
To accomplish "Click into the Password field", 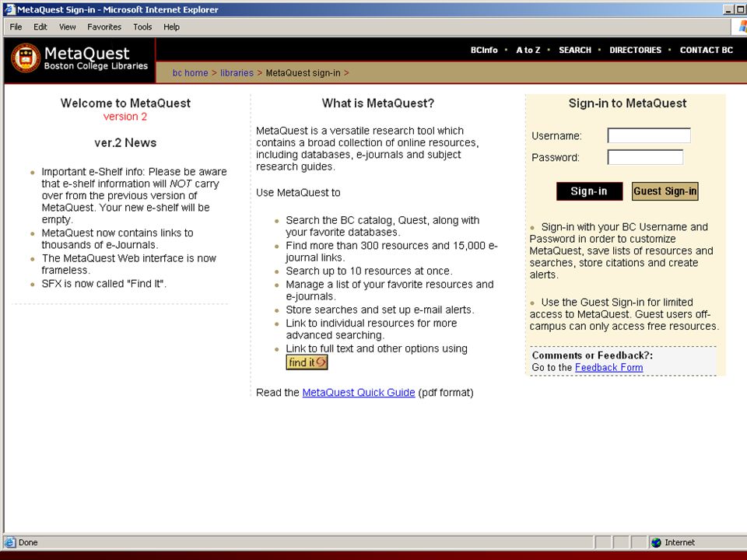I will (x=645, y=157).
